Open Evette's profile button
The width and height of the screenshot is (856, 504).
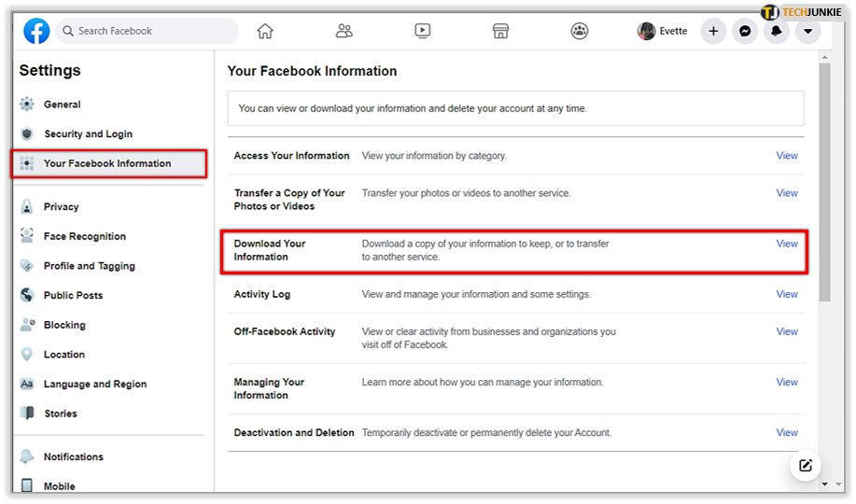[x=662, y=31]
